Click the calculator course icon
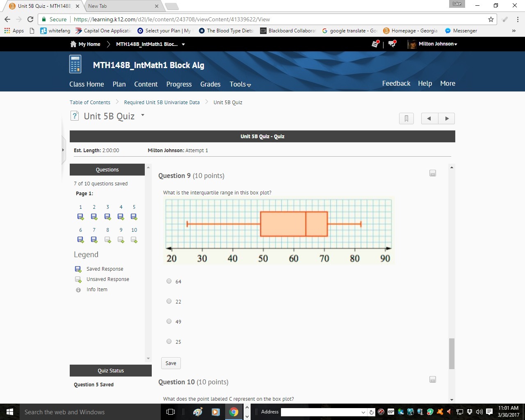 (75, 64)
